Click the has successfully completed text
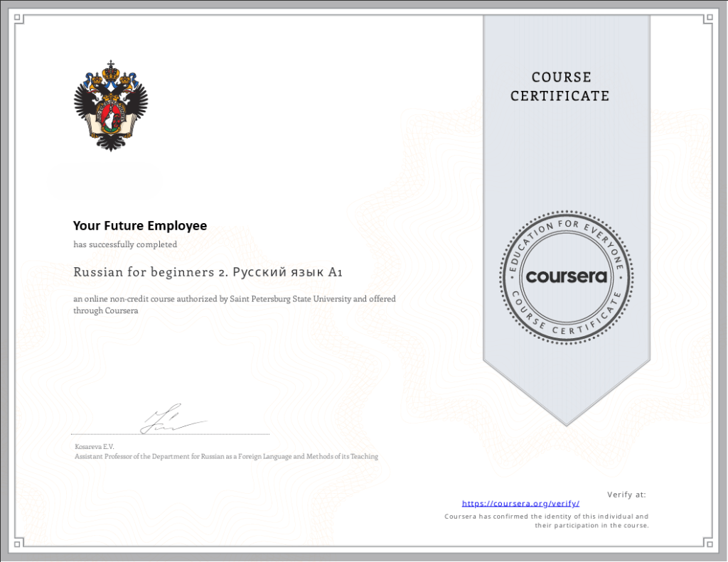The height and width of the screenshot is (562, 728). [x=124, y=244]
